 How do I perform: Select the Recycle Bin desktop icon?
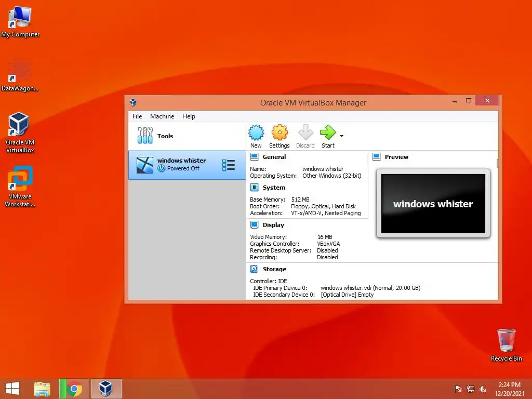tap(506, 345)
